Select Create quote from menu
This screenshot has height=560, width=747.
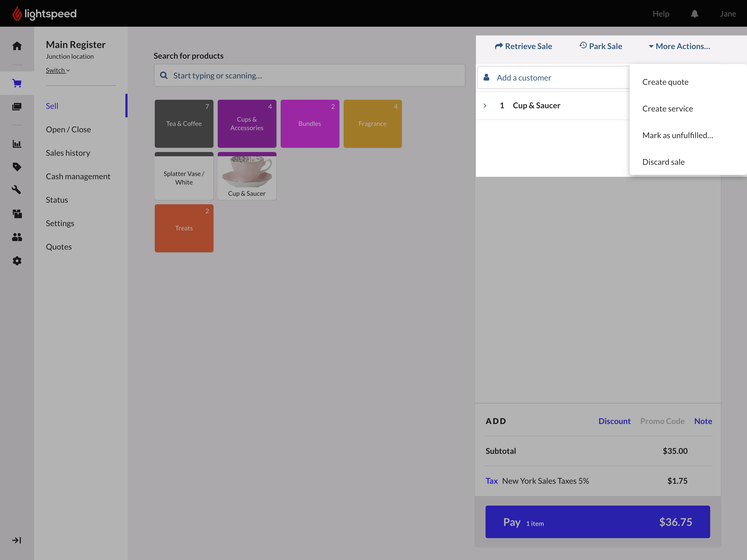tap(665, 82)
